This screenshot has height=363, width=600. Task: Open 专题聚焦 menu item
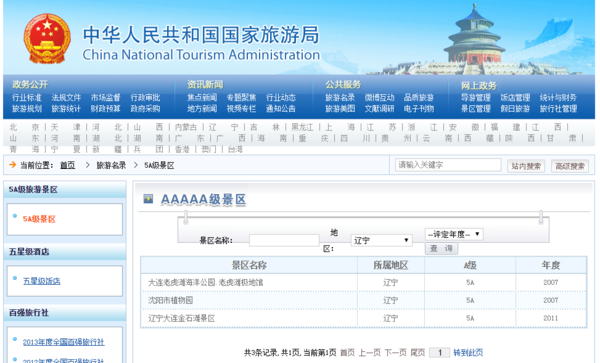pyautogui.click(x=241, y=98)
